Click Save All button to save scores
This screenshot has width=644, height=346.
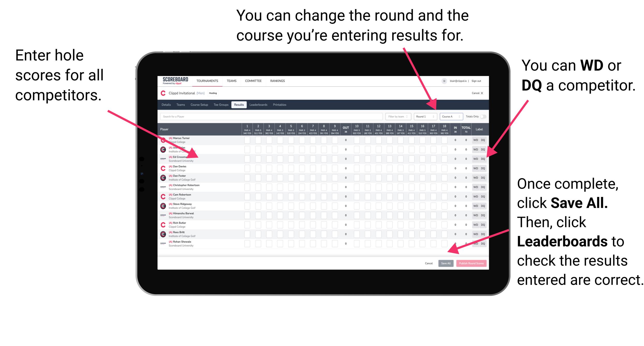pos(446,263)
